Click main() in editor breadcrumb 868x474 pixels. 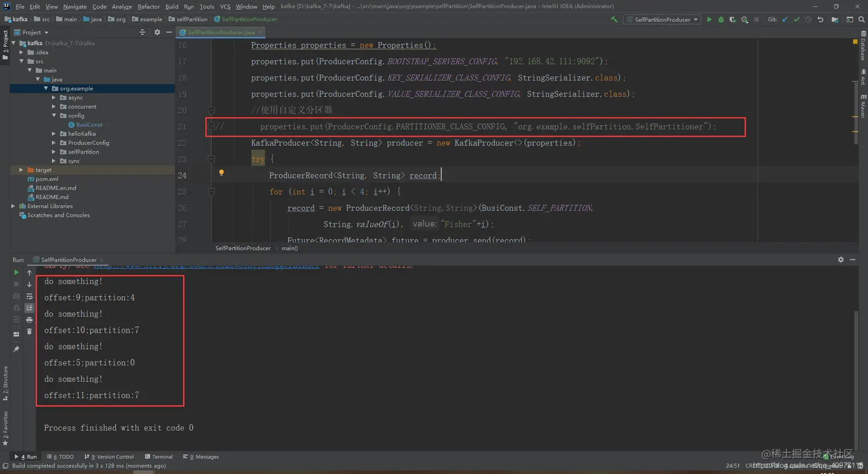289,248
